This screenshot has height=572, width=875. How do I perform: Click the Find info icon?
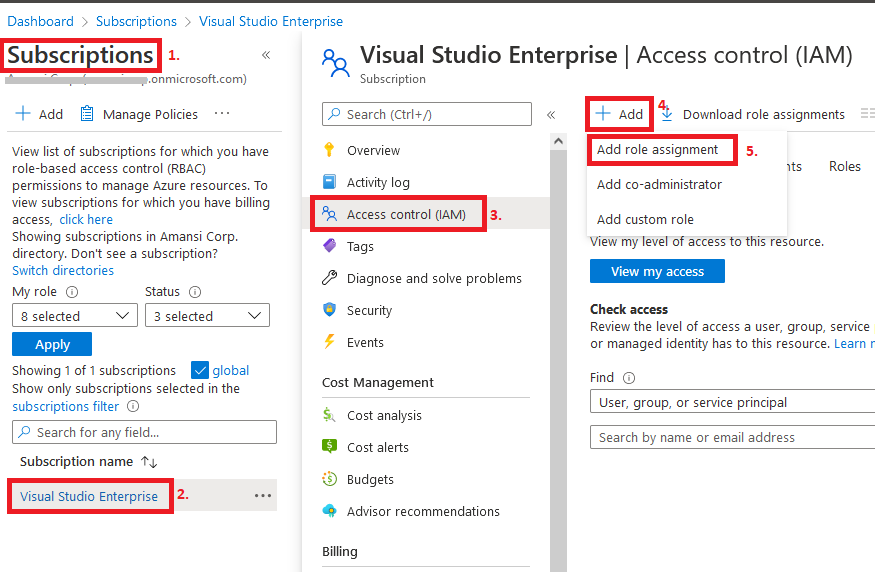(629, 378)
